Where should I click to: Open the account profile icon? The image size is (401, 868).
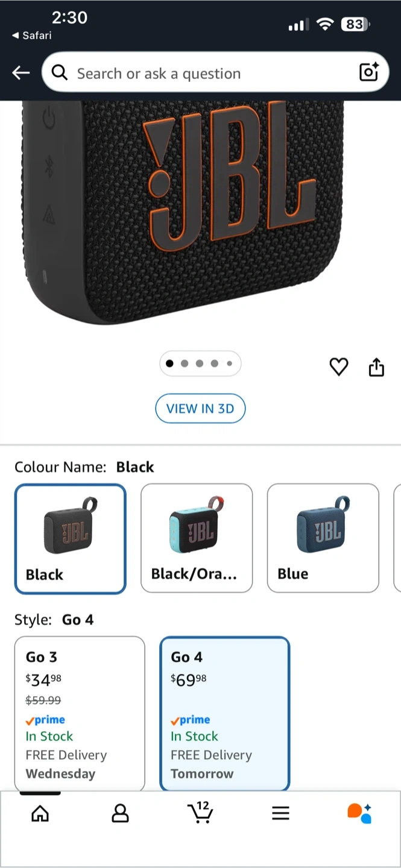pyautogui.click(x=120, y=813)
